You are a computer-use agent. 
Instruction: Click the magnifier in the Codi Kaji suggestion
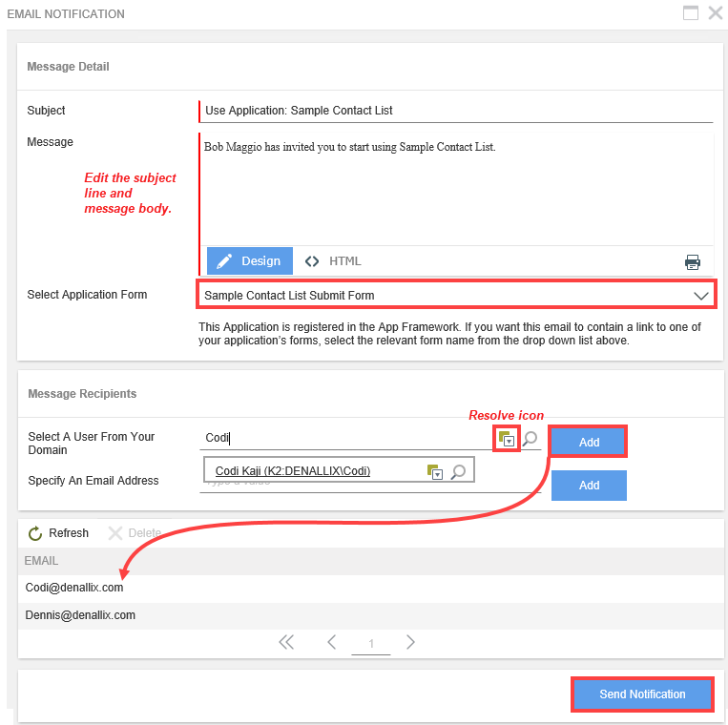[458, 471]
